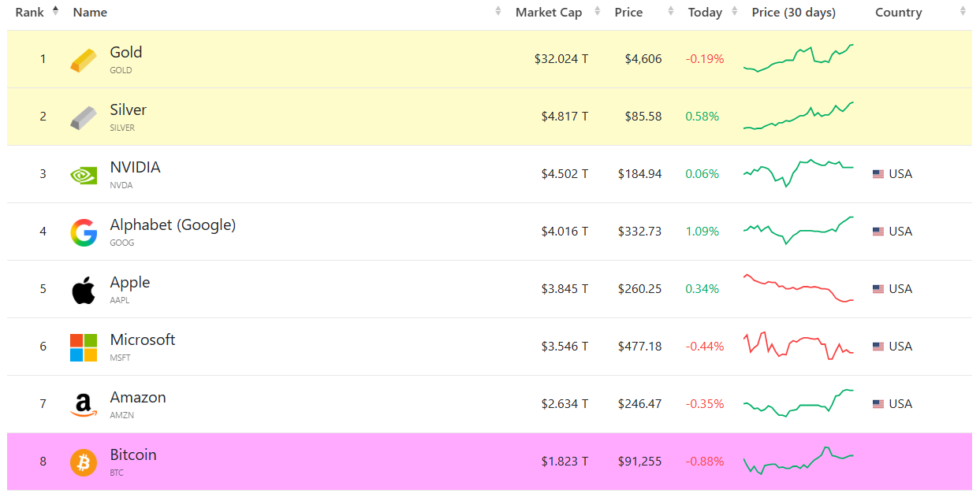The width and height of the screenshot is (980, 497).
Task: Sort by Name column header
Action: 90,13
